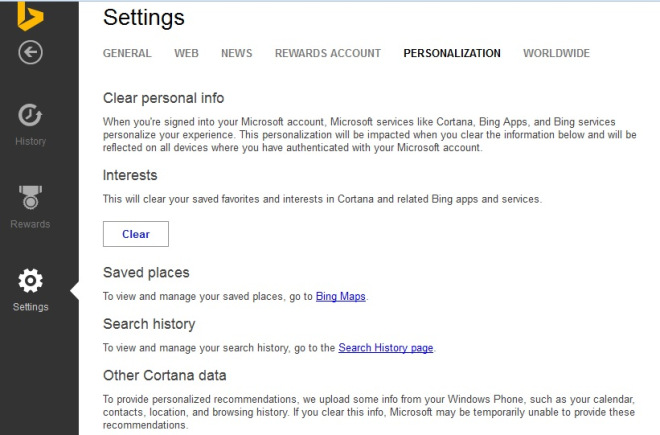Open the Bing Maps link
The height and width of the screenshot is (435, 660).
point(341,296)
